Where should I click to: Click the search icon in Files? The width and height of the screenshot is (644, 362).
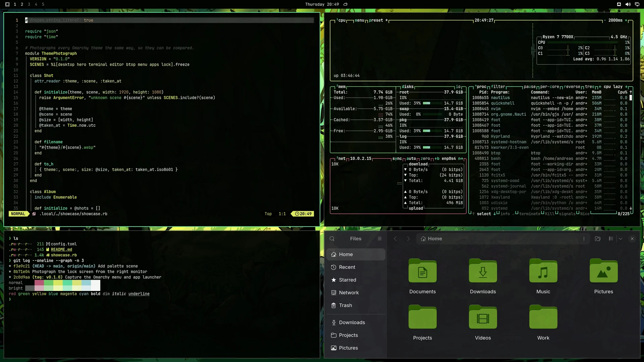coord(332,239)
